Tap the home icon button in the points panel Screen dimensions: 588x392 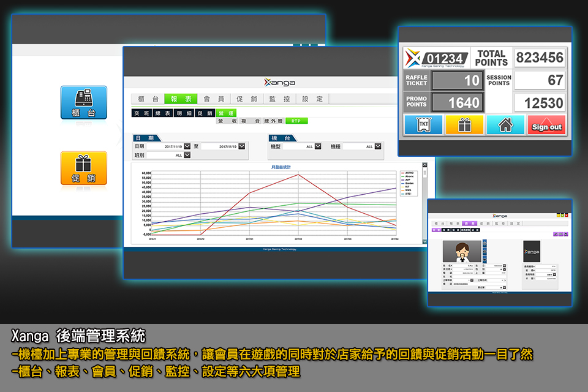point(505,124)
